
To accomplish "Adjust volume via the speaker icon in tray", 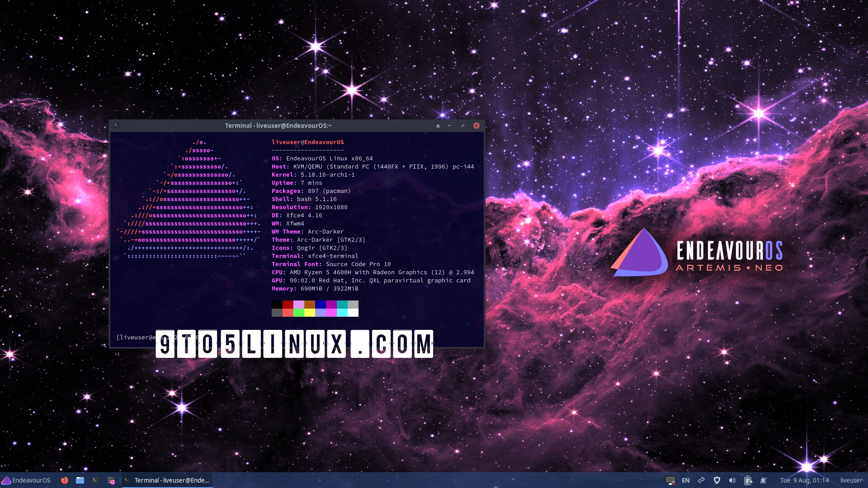I will click(732, 480).
